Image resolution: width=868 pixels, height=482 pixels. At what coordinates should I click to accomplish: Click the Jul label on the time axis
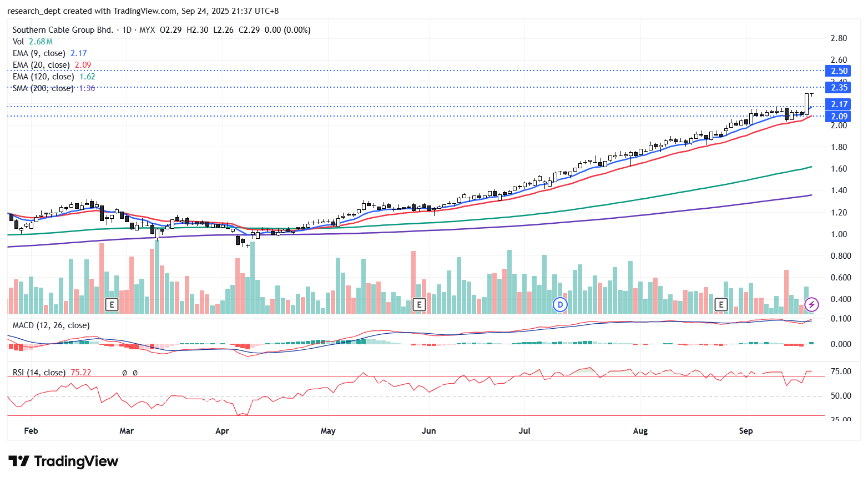click(x=524, y=431)
